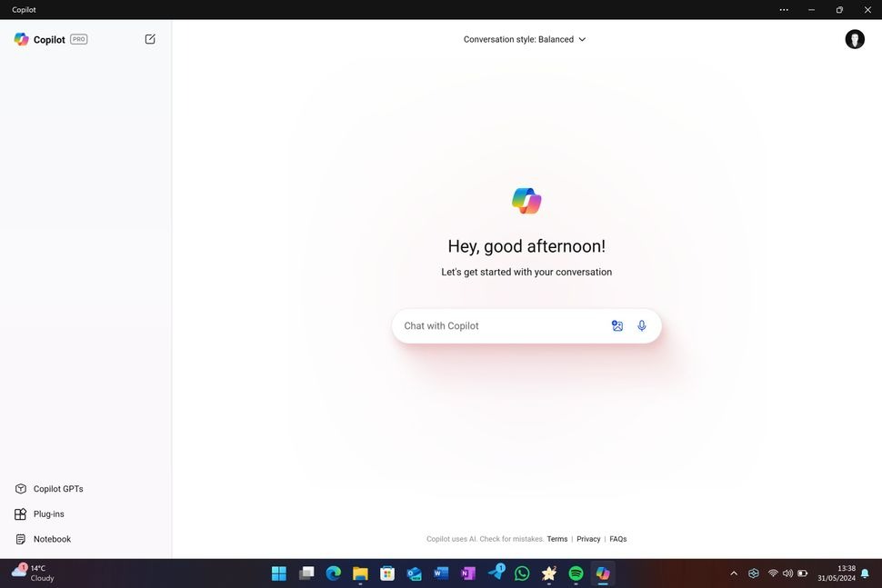
Task: Open Spotify from the taskbar
Action: pyautogui.click(x=575, y=573)
